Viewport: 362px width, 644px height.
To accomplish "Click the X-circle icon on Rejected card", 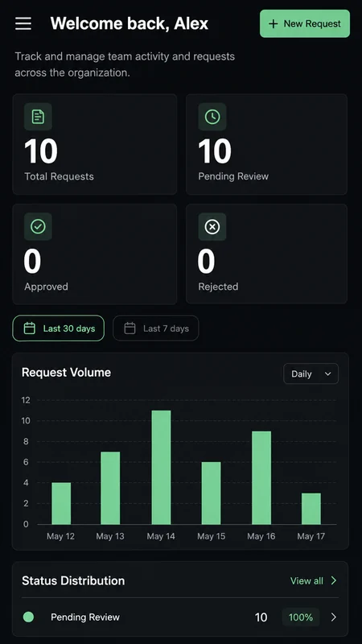I will point(212,226).
